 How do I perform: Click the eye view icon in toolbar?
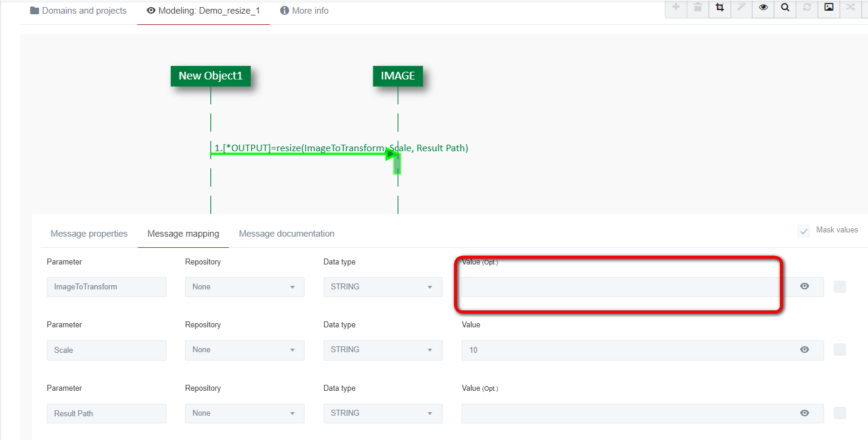coord(763,8)
